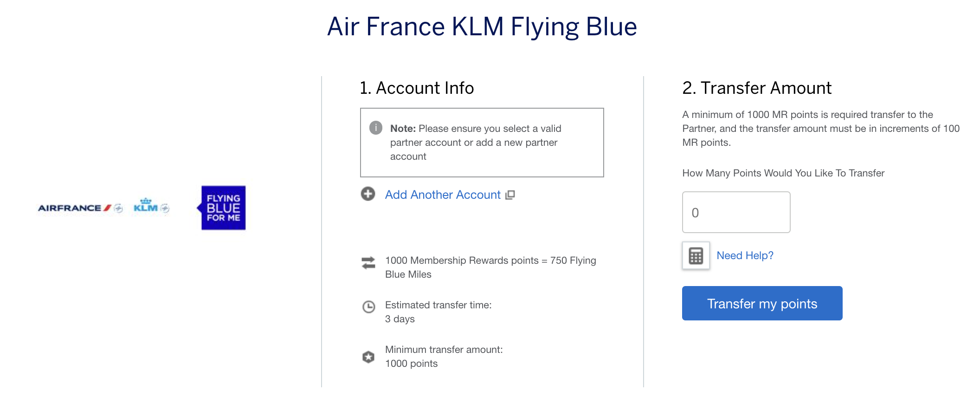
Task: Click the star badge minimum transfer icon
Action: 368,357
